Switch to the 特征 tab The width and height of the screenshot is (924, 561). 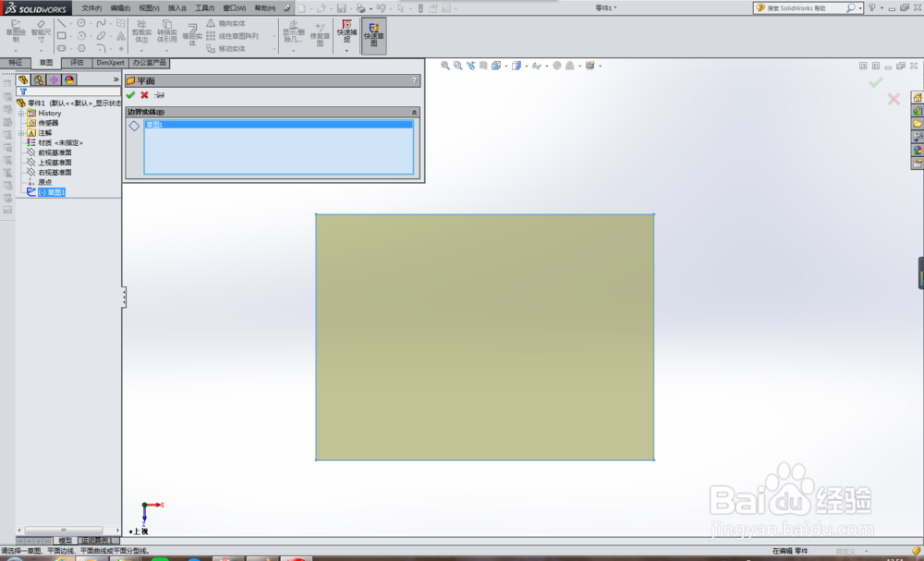tap(16, 63)
